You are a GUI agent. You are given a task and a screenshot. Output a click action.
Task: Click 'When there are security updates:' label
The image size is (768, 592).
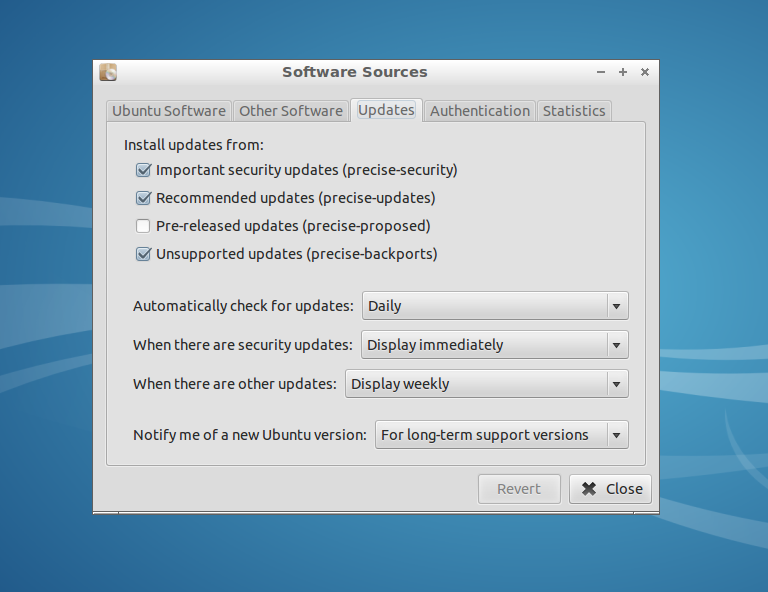[243, 345]
